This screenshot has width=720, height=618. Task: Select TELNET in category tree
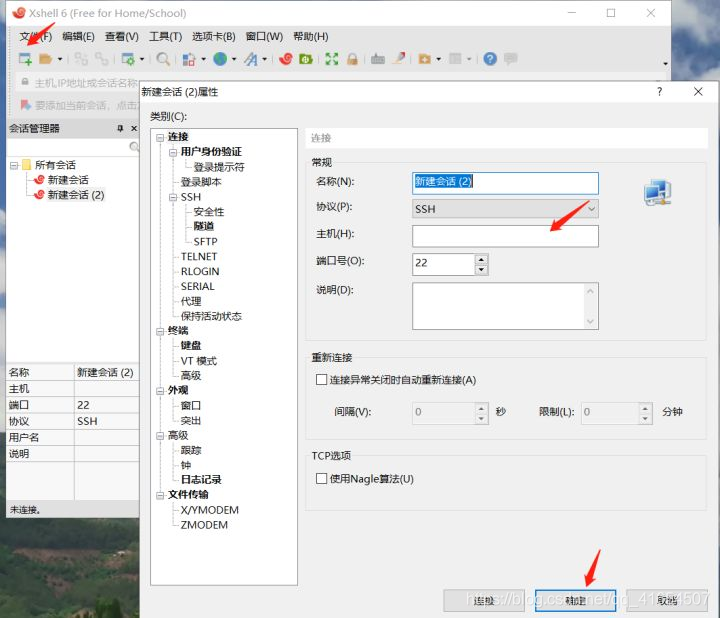[198, 256]
